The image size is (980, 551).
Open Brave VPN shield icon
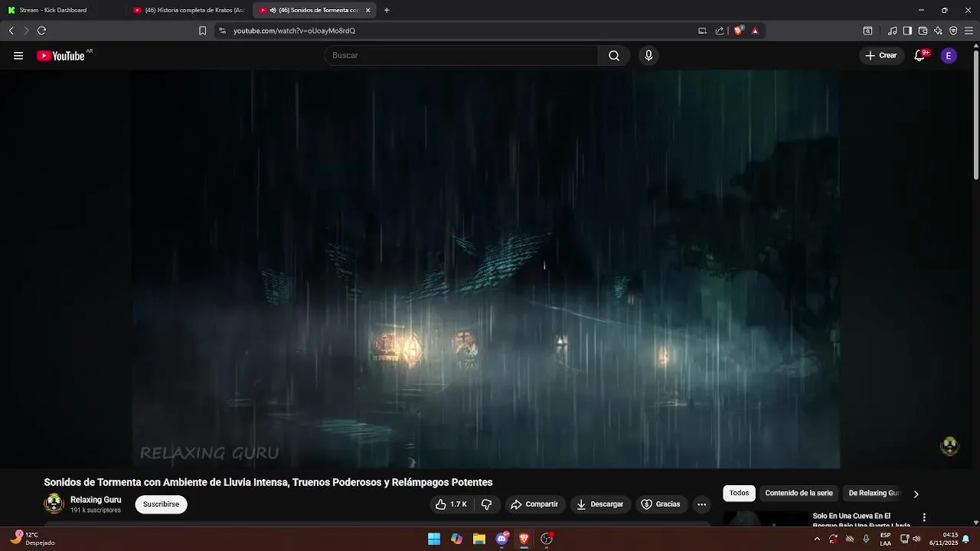click(x=953, y=31)
